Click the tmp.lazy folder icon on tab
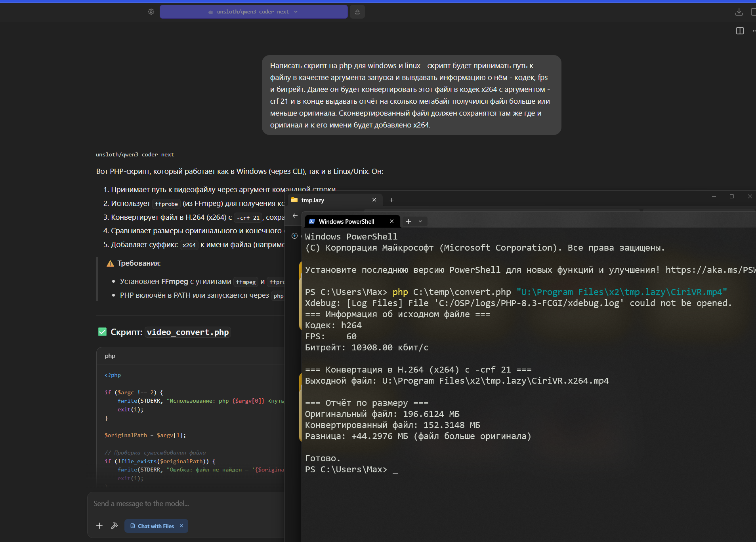 pos(294,200)
